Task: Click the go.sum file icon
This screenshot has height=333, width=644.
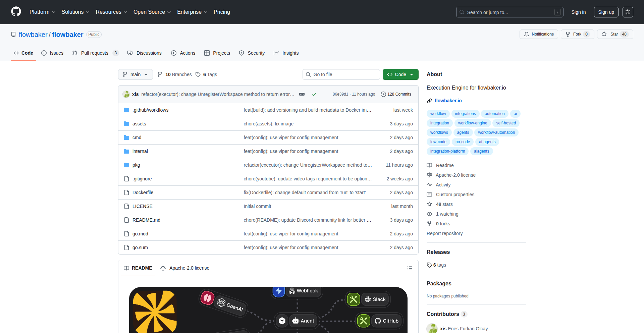Action: pyautogui.click(x=126, y=247)
